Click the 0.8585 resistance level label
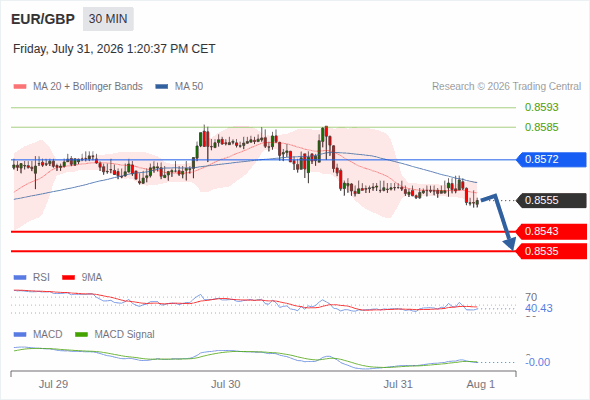This screenshot has height=400, width=590. pos(541,127)
